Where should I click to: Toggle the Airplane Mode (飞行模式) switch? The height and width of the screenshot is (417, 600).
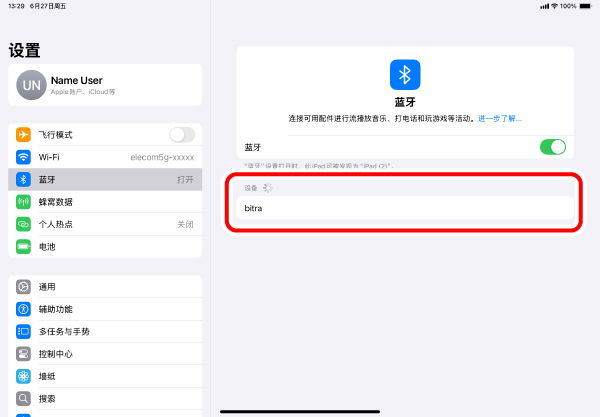(182, 135)
